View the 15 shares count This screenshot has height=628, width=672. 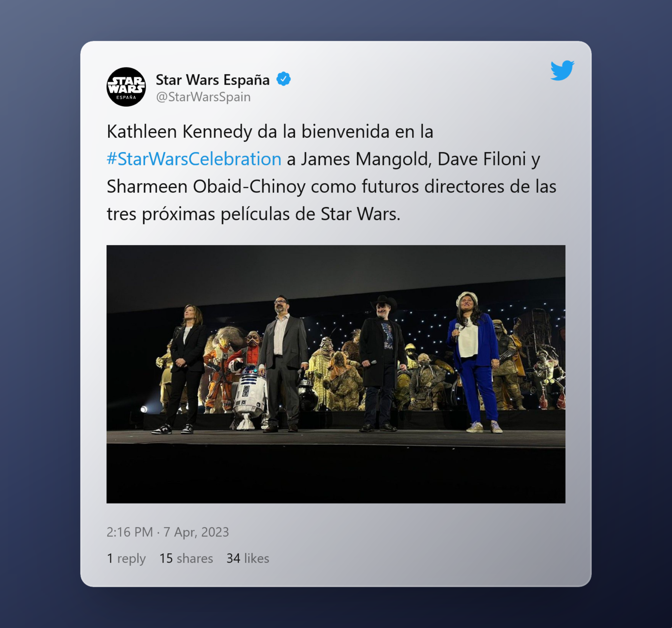(x=186, y=559)
